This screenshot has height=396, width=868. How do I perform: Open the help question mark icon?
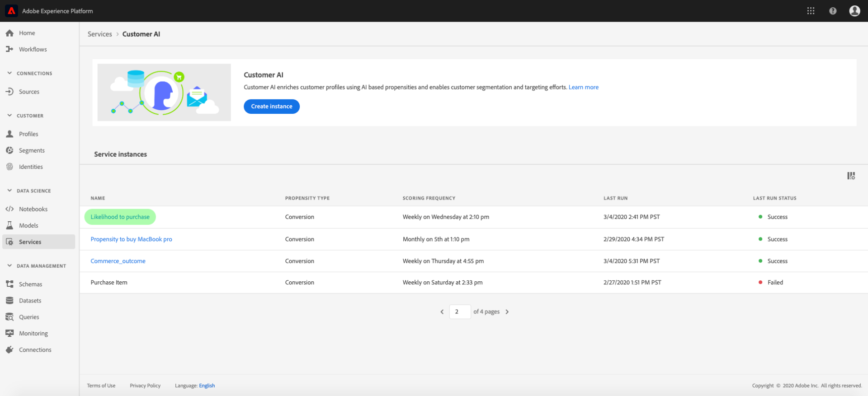(833, 11)
